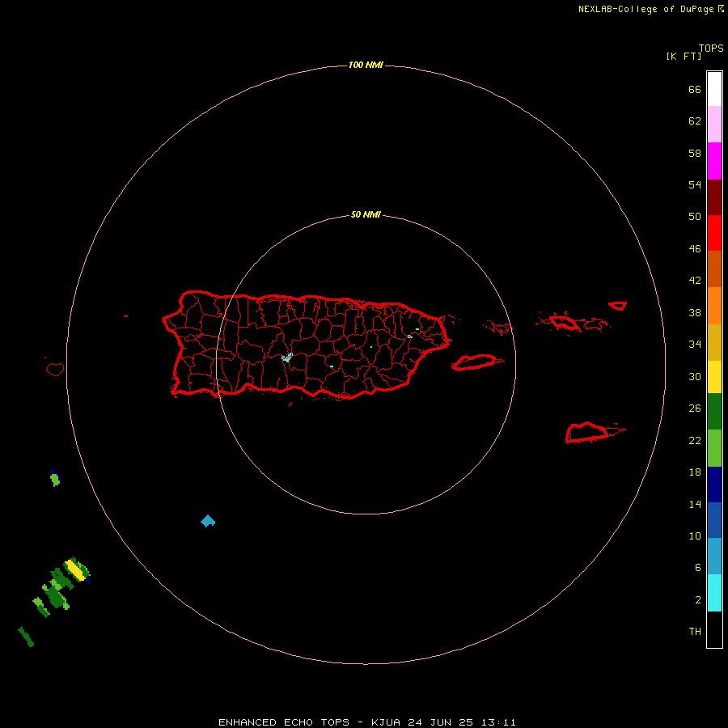Click the '58' legend value

tap(695, 153)
